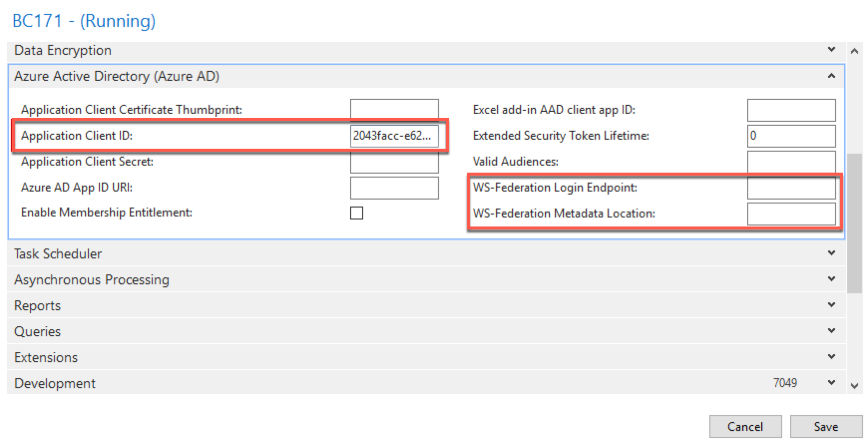Image resolution: width=868 pixels, height=443 pixels.
Task: Click the WS-Federation Login Endpoint field
Action: point(791,188)
